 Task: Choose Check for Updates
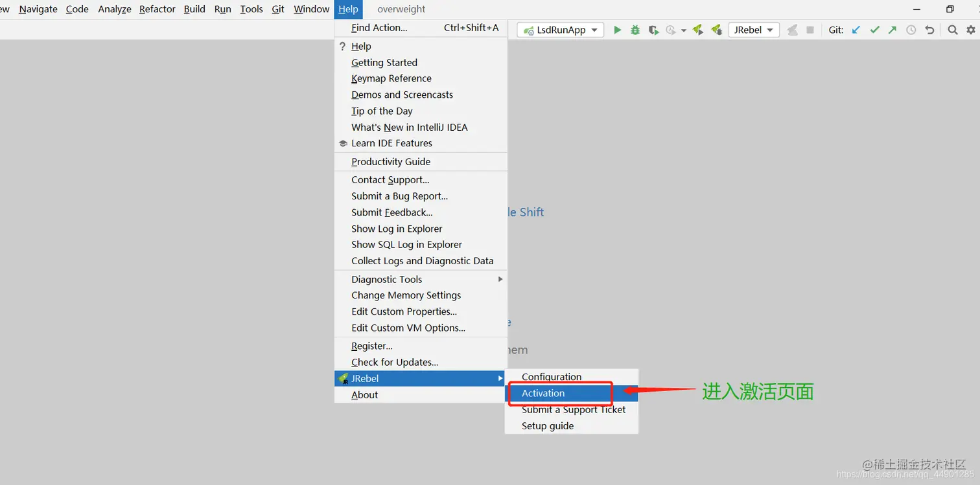(x=420, y=362)
